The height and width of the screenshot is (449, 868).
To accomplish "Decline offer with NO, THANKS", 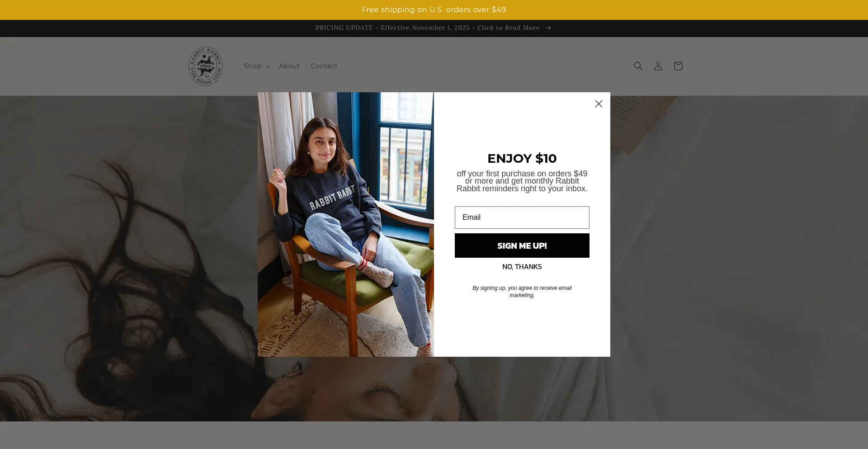I will 522,267.
